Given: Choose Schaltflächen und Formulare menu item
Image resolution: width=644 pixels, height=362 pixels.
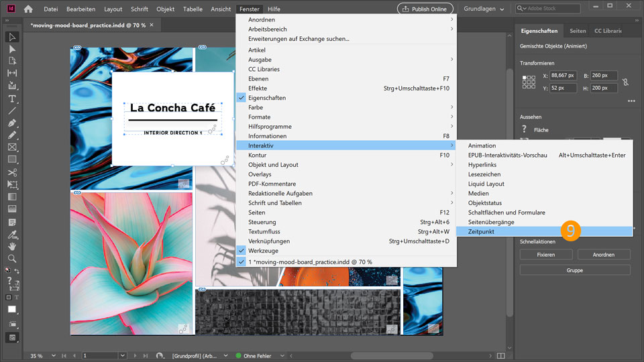Looking at the screenshot, I should point(545,213).
